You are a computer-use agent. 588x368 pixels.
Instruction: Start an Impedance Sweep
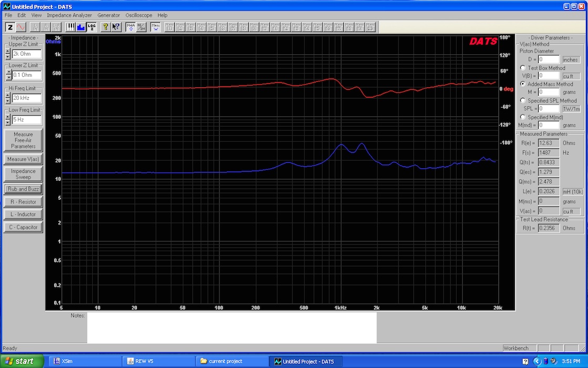click(23, 174)
